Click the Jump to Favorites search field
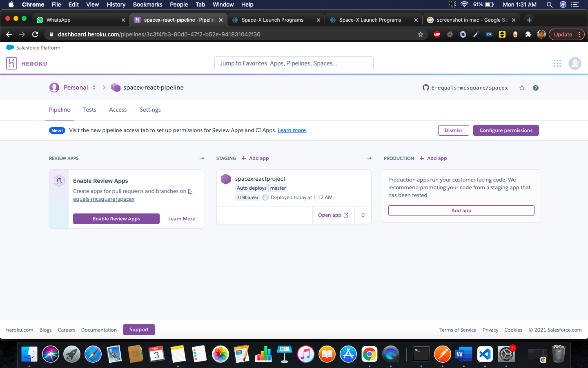588x368 pixels. click(x=294, y=63)
